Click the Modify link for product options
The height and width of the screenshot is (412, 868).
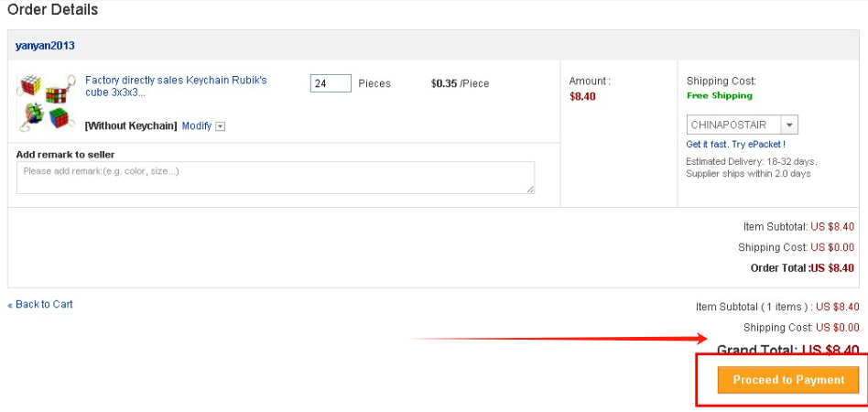tap(196, 125)
